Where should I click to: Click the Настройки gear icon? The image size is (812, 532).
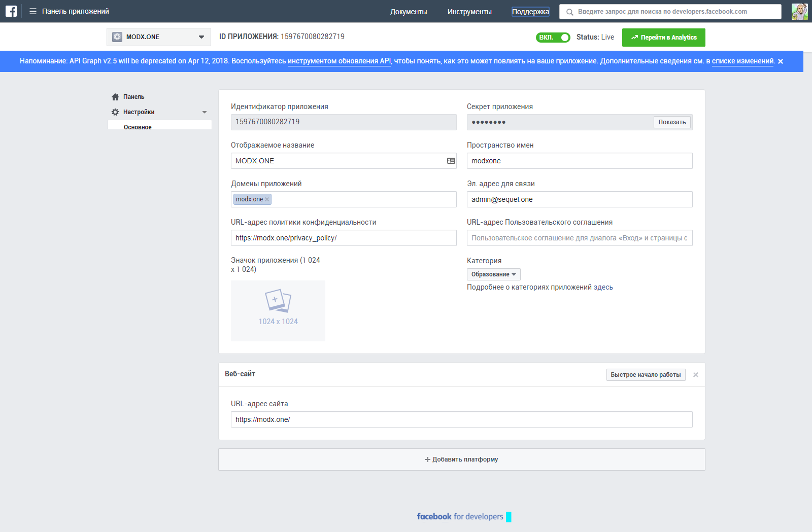pyautogui.click(x=115, y=112)
